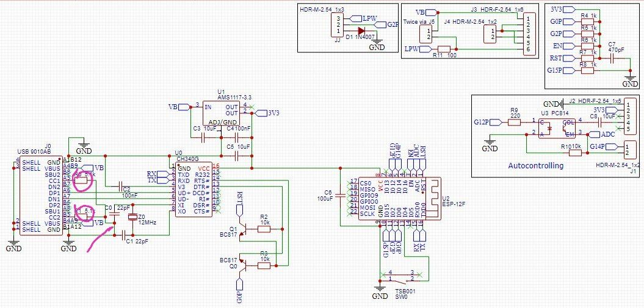
Task: Select the 12MHz crystal Z0
Action: click(132, 217)
